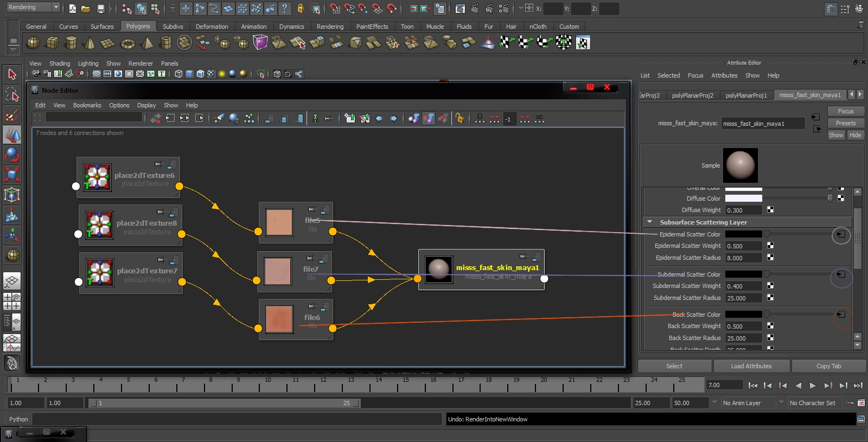Select the Paint Selection tool in toolbox
The width and height of the screenshot is (868, 442).
12,115
